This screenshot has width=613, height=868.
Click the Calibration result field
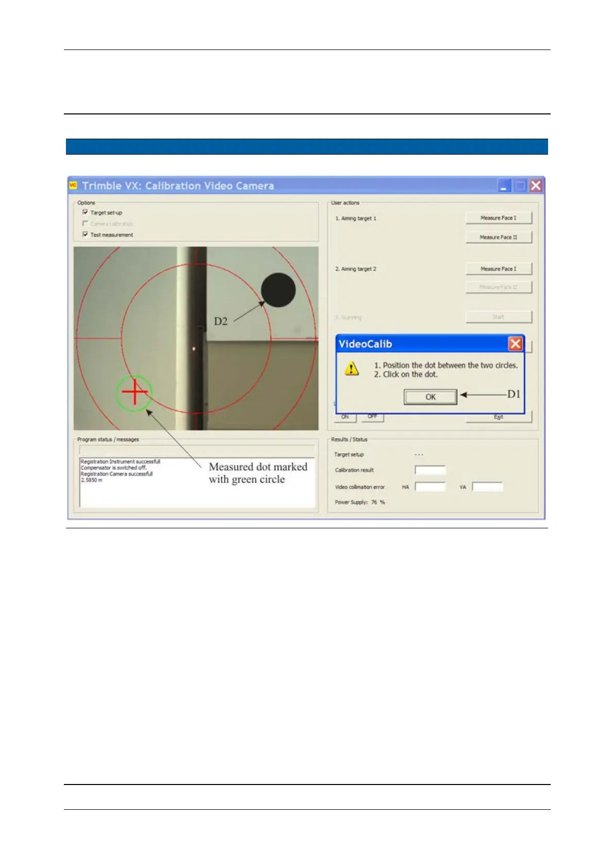pos(430,470)
